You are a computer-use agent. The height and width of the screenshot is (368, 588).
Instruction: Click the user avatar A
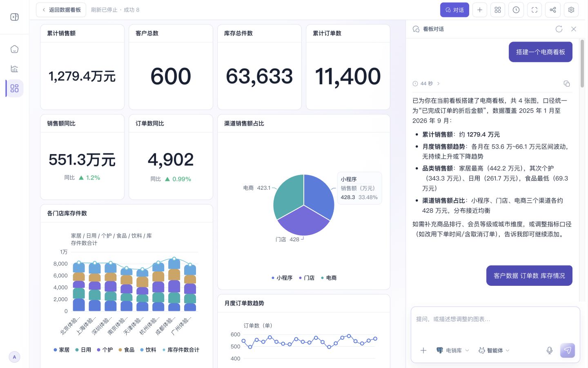coord(14,357)
